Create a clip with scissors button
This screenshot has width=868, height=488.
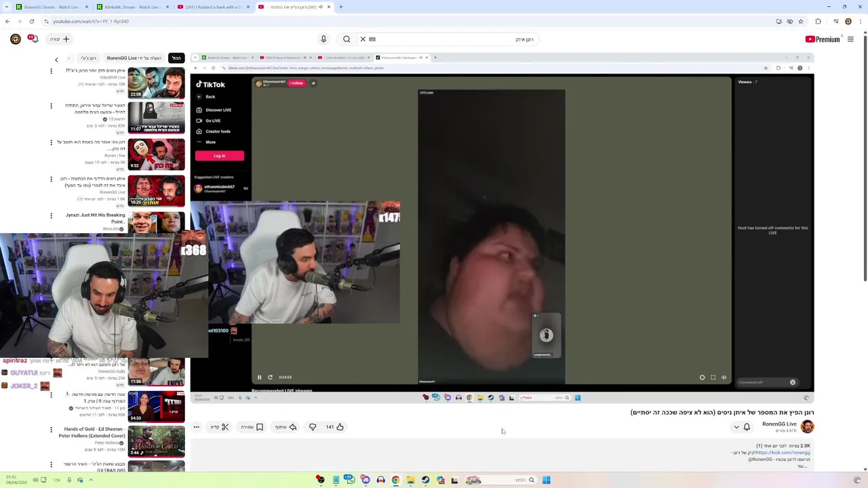click(220, 427)
